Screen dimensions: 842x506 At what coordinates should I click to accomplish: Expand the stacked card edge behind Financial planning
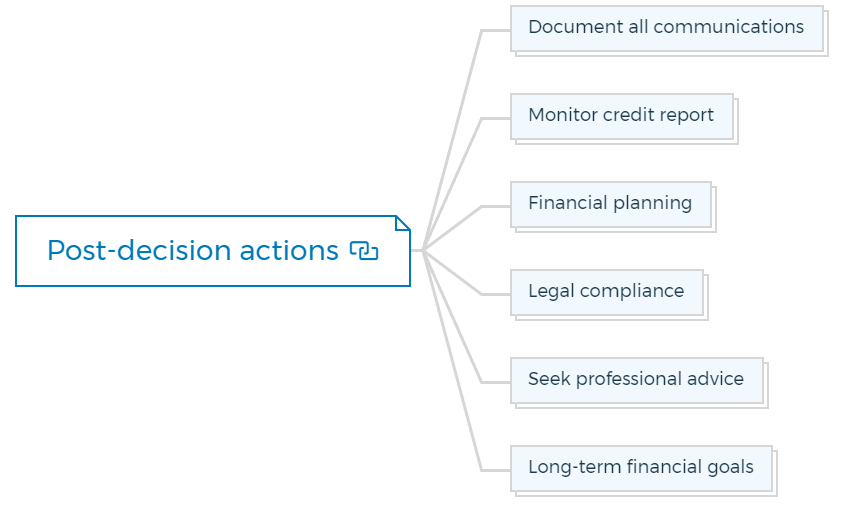[714, 208]
